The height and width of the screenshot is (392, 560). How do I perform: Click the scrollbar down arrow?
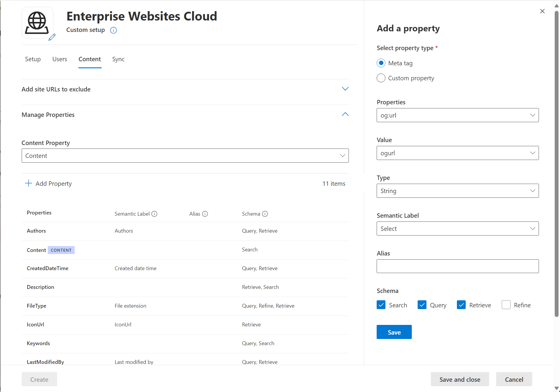(556, 388)
